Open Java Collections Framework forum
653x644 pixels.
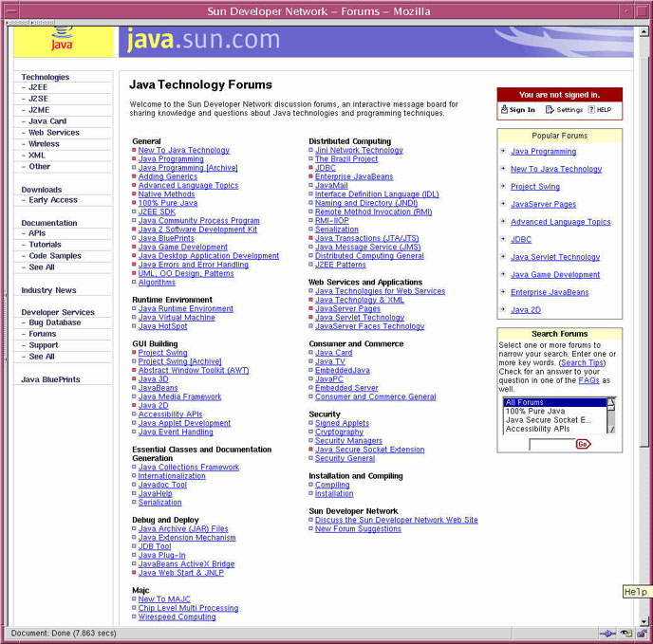pyautogui.click(x=189, y=467)
